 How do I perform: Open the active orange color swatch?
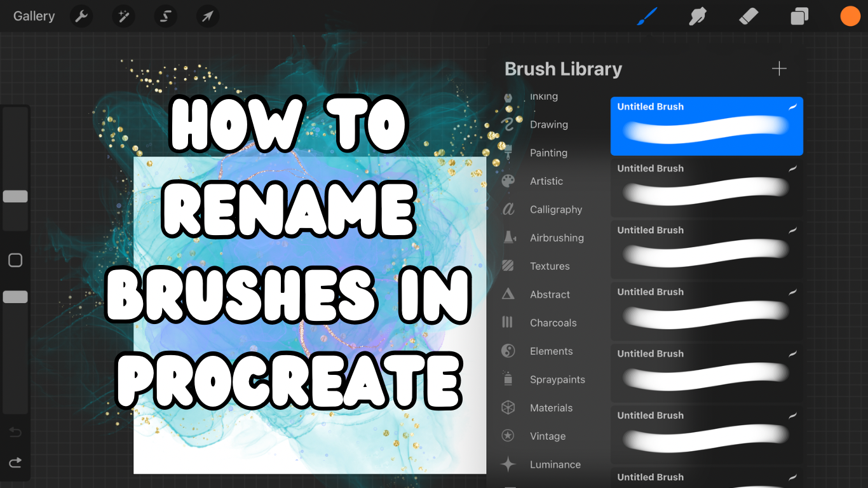[x=850, y=16]
